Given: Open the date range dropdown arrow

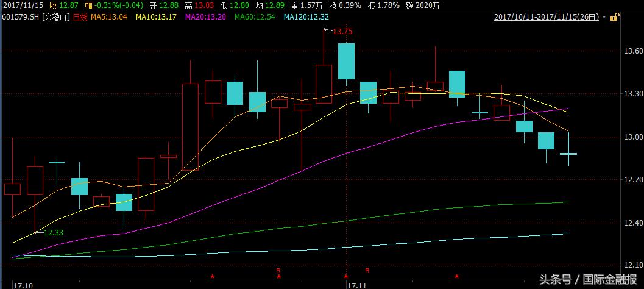Looking at the screenshot, I should tap(604, 17).
